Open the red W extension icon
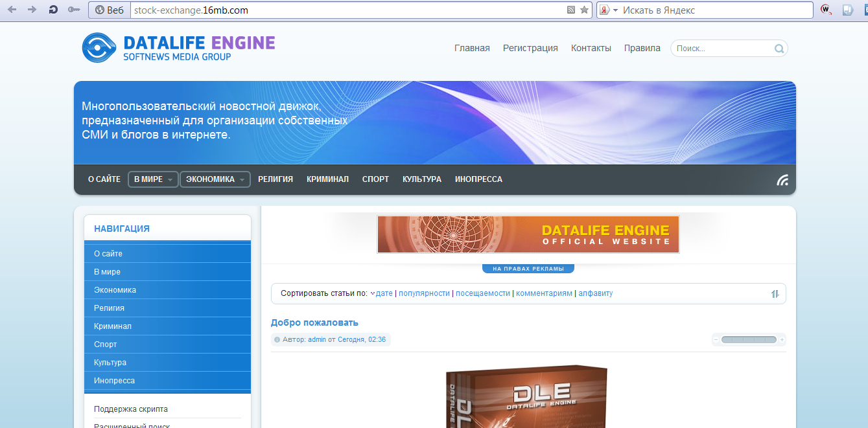This screenshot has height=428, width=868. click(x=826, y=10)
